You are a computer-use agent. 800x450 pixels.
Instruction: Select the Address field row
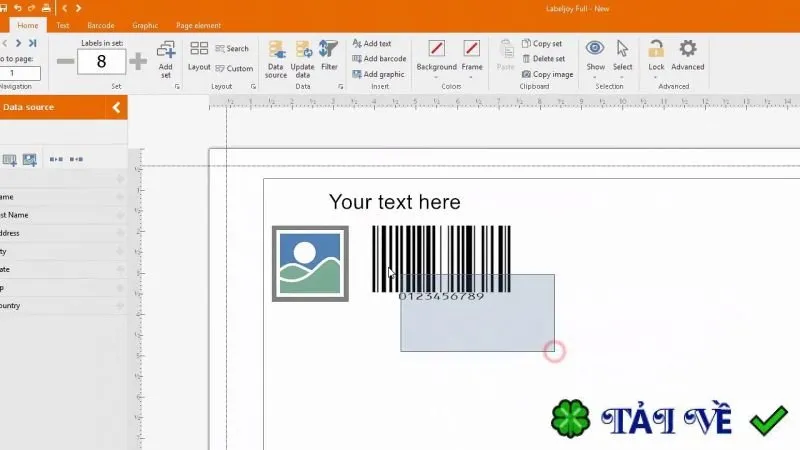pos(63,233)
